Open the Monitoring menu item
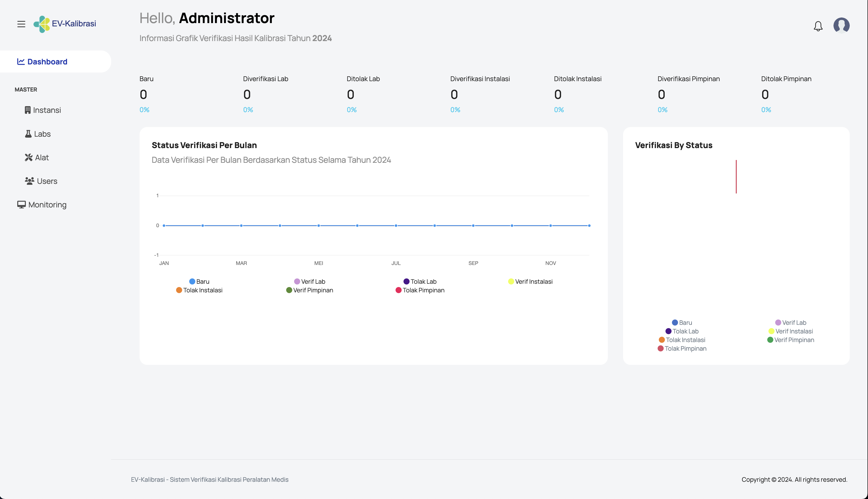The width and height of the screenshot is (868, 499). tap(47, 205)
